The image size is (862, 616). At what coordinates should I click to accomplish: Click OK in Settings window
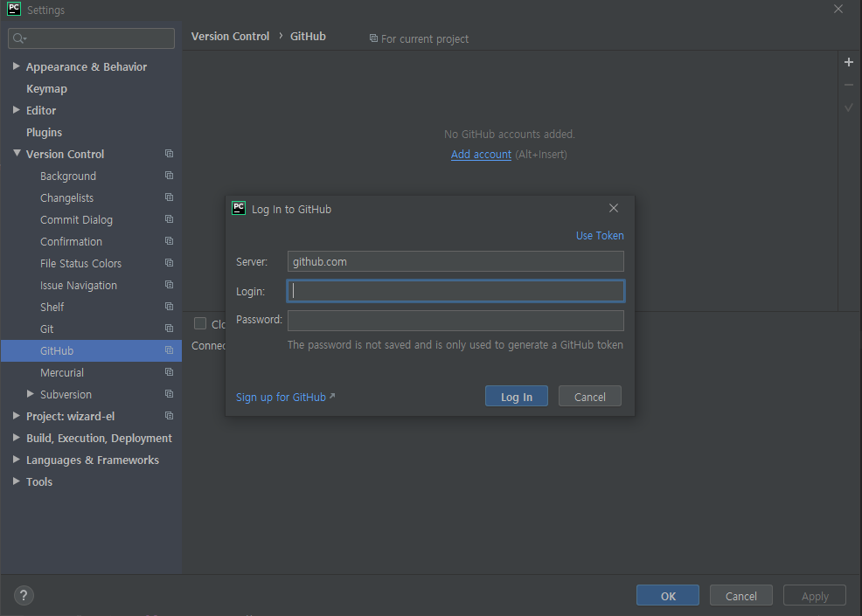(x=668, y=596)
